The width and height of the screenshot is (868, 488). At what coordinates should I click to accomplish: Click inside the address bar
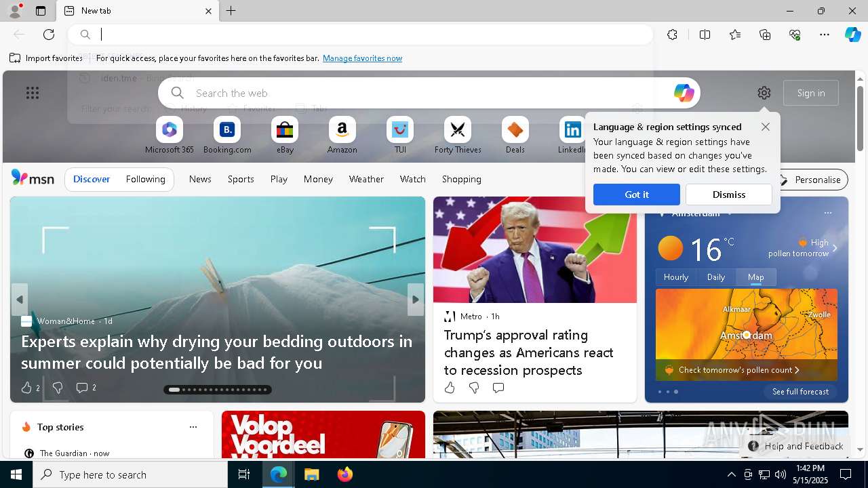coord(361,35)
